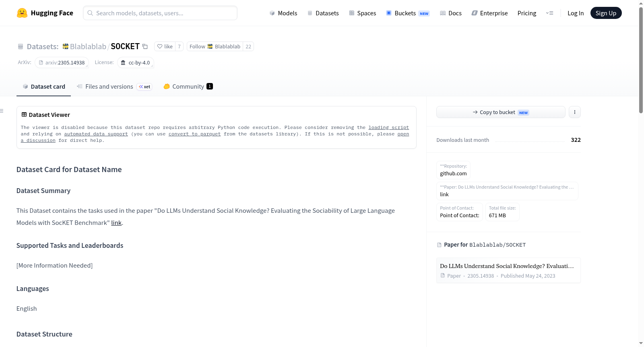This screenshot has width=644, height=347.
Task: Switch to the Community tab
Action: (x=188, y=87)
